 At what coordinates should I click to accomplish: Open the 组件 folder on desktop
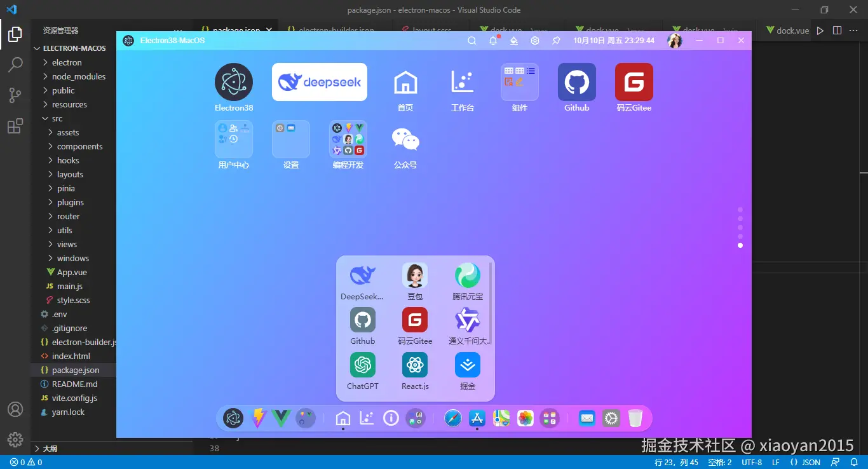click(x=520, y=82)
